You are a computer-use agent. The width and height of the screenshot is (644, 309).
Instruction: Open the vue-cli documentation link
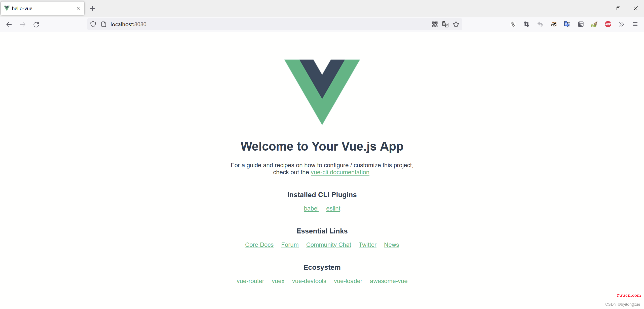[x=340, y=172]
